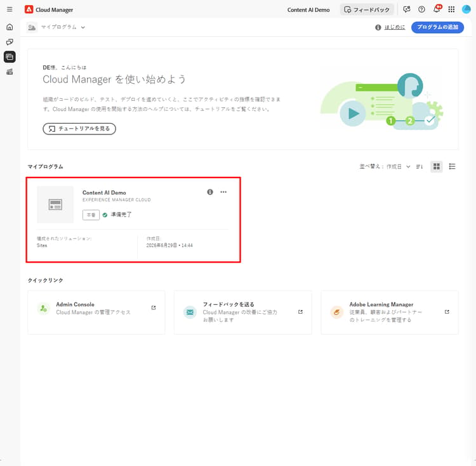Click the マイプログラム section heading
The image size is (476, 466).
pyautogui.click(x=45, y=167)
